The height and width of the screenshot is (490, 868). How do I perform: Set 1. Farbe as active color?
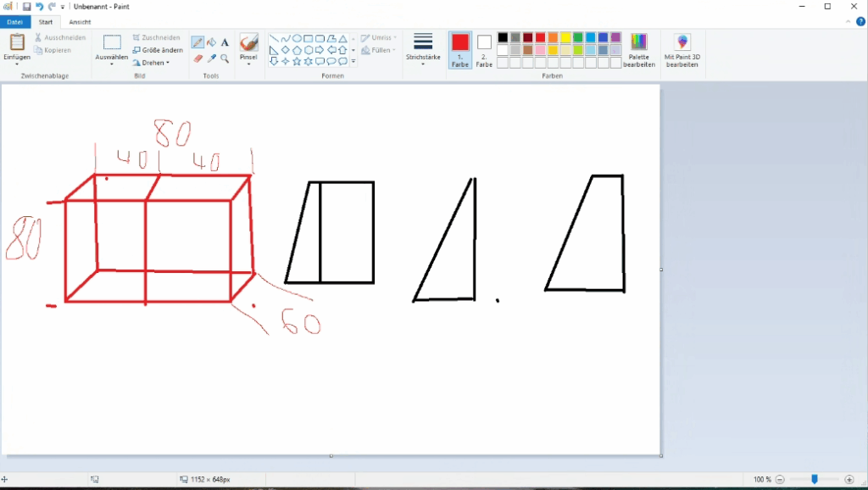tap(459, 50)
